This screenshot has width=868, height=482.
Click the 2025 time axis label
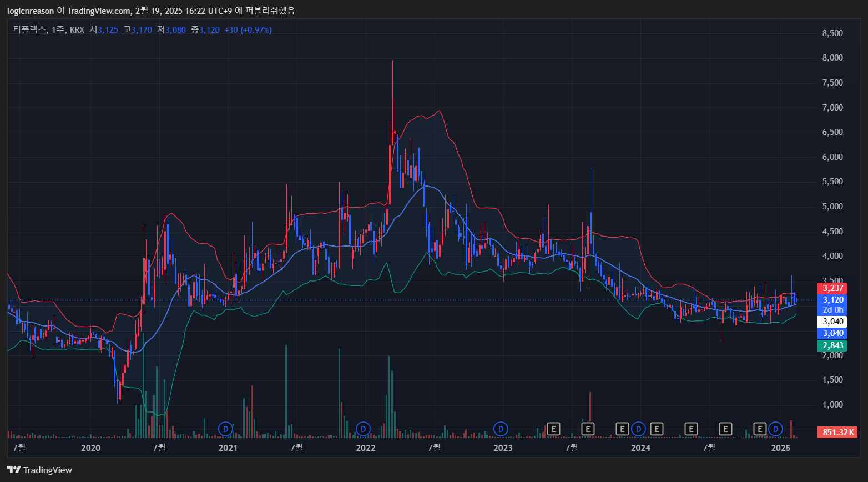(781, 448)
